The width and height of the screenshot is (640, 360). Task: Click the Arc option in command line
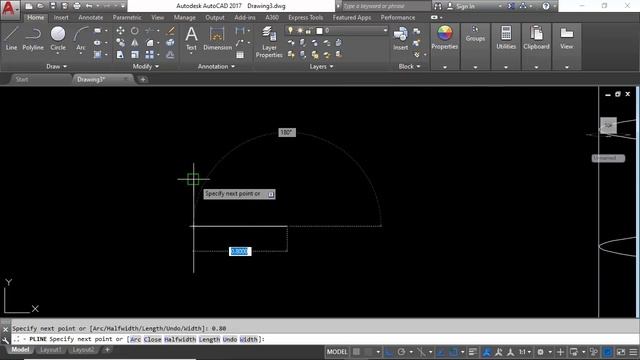tap(135, 339)
